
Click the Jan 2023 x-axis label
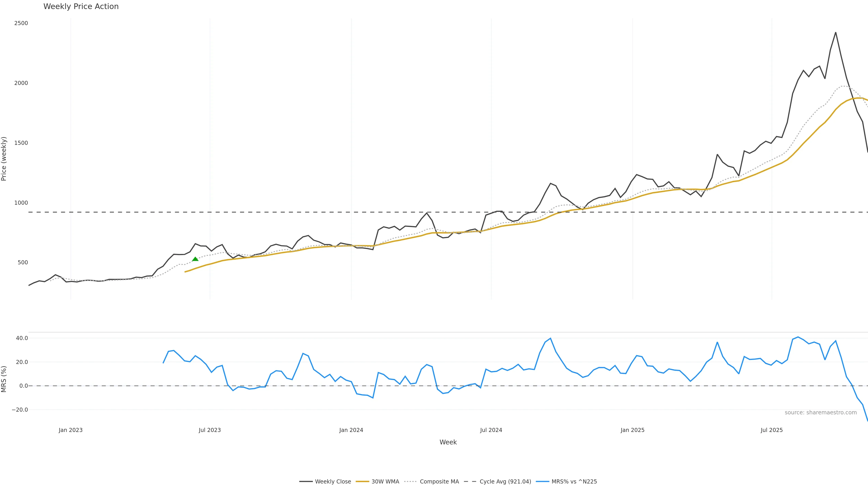point(71,430)
